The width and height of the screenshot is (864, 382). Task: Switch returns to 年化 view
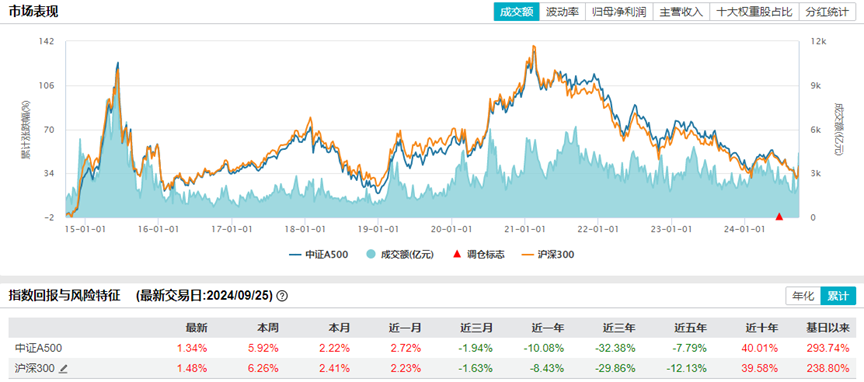pyautogui.click(x=803, y=295)
